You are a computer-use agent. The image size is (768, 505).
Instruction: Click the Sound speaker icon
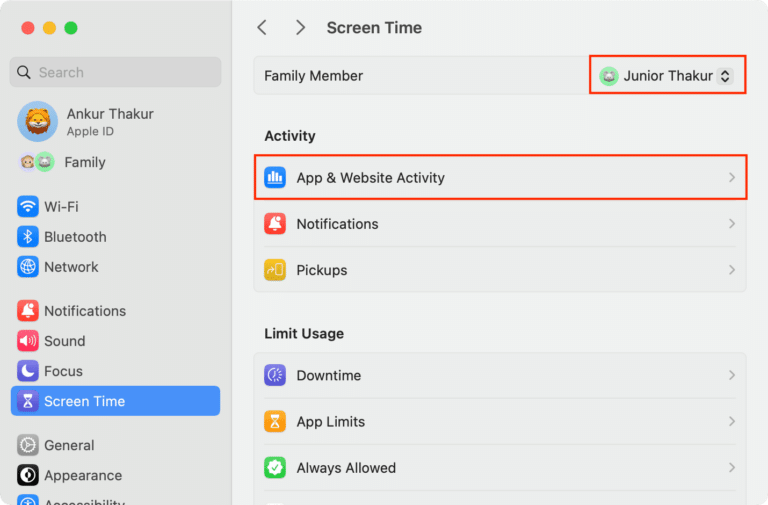point(28,341)
